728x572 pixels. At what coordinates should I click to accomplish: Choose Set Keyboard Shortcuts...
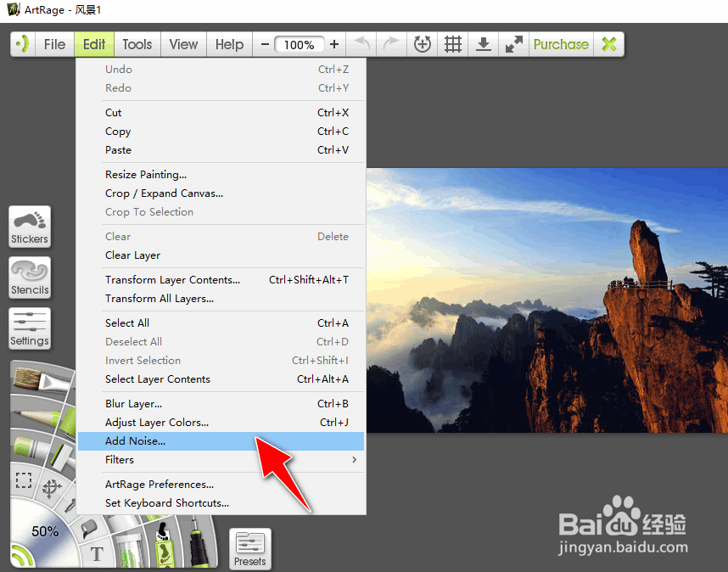coord(221,503)
